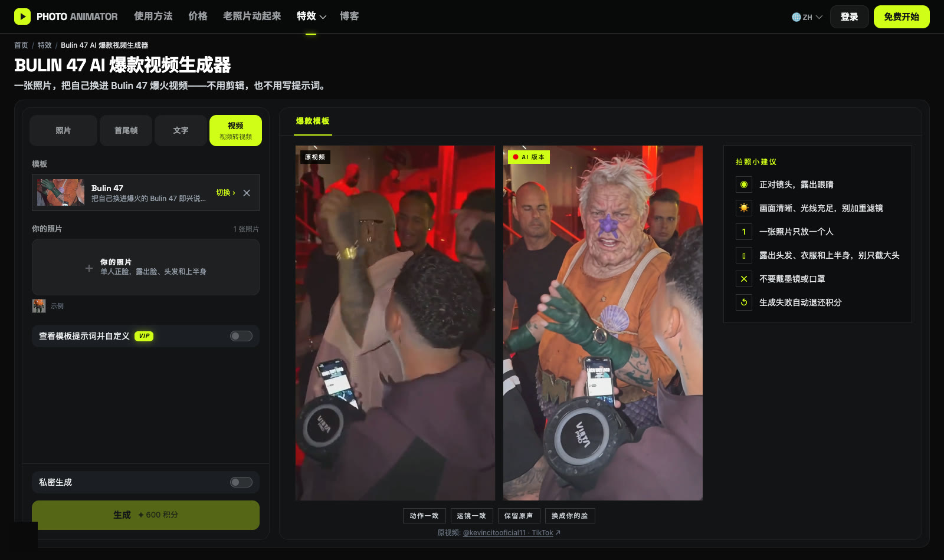The image size is (944, 560).
Task: Select the 文字 mode tab
Action: (x=181, y=130)
